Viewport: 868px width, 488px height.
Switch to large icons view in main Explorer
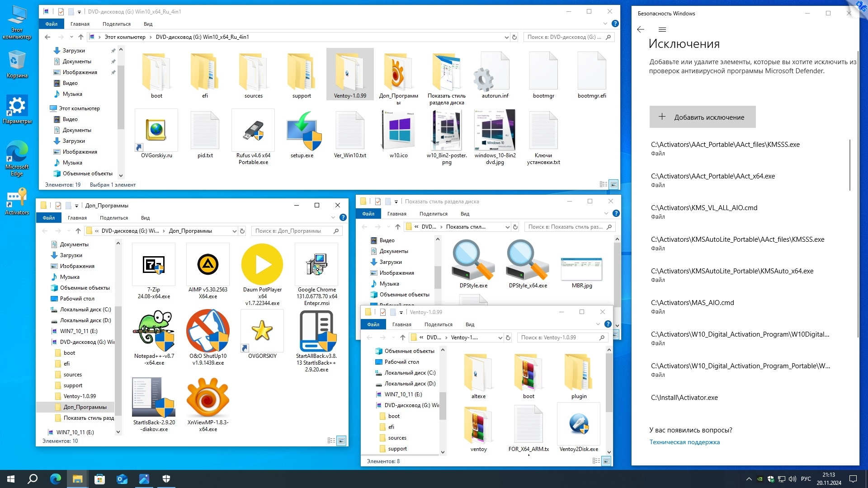tap(613, 184)
